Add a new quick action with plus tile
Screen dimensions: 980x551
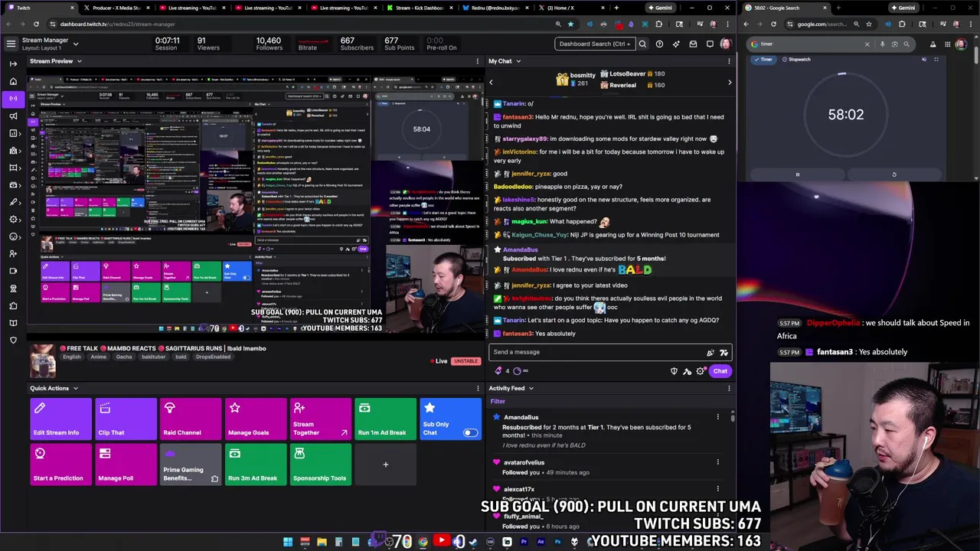click(386, 465)
